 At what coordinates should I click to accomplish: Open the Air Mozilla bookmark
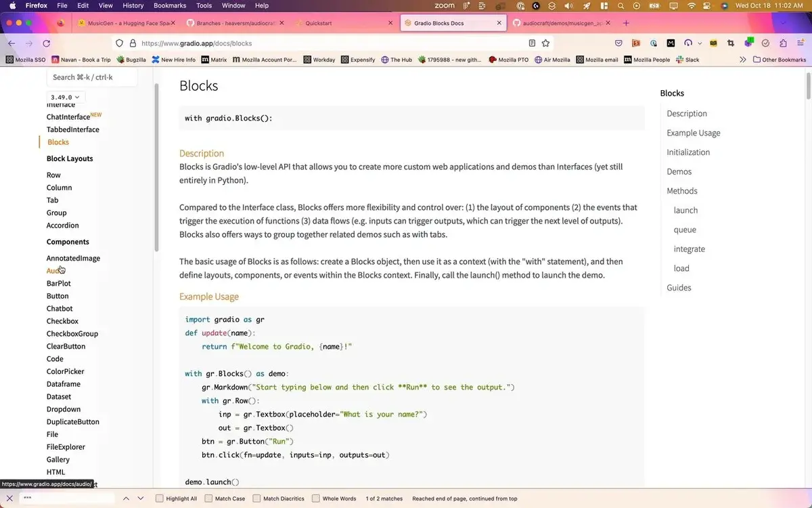(552, 60)
